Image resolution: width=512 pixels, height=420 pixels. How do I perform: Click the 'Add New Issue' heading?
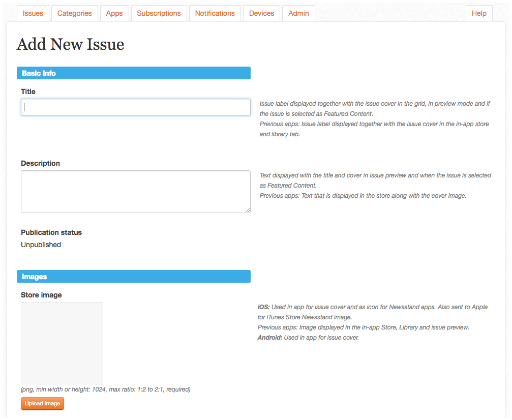(x=71, y=44)
